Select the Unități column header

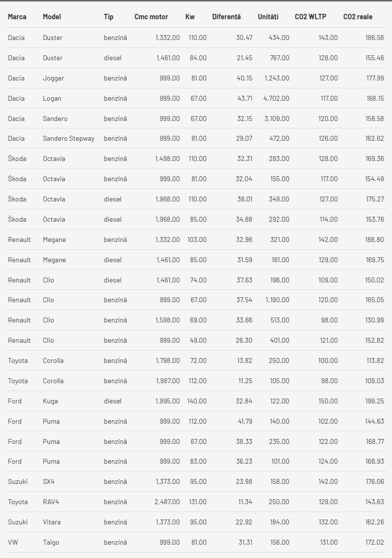(x=268, y=17)
